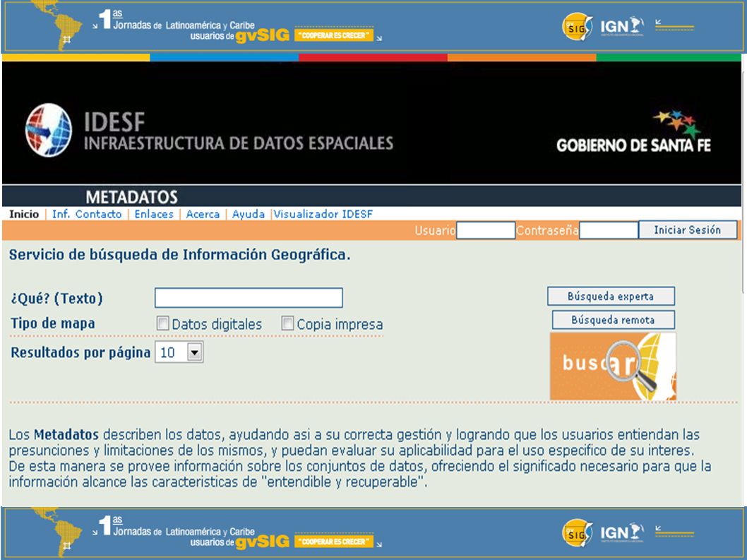747x560 pixels.
Task: Open the Inf. Contacto page
Action: point(87,214)
